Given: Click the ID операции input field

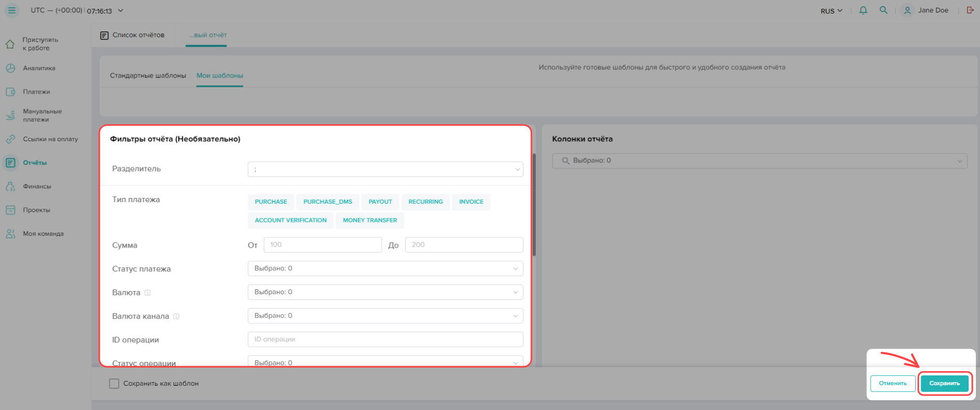Looking at the screenshot, I should [x=385, y=340].
